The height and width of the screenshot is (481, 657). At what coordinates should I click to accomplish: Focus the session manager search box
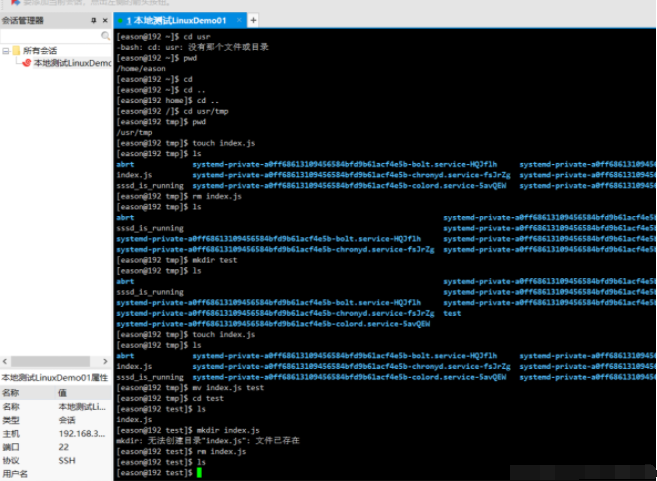pos(50,36)
